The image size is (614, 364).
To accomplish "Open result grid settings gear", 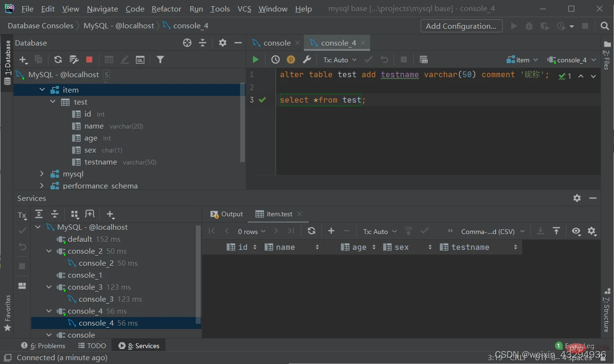I will [592, 231].
